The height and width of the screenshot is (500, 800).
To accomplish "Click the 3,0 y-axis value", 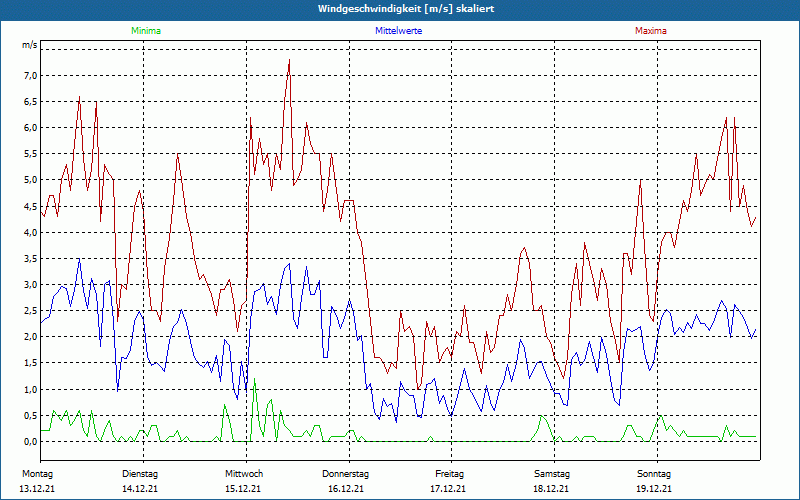I will pos(31,284).
